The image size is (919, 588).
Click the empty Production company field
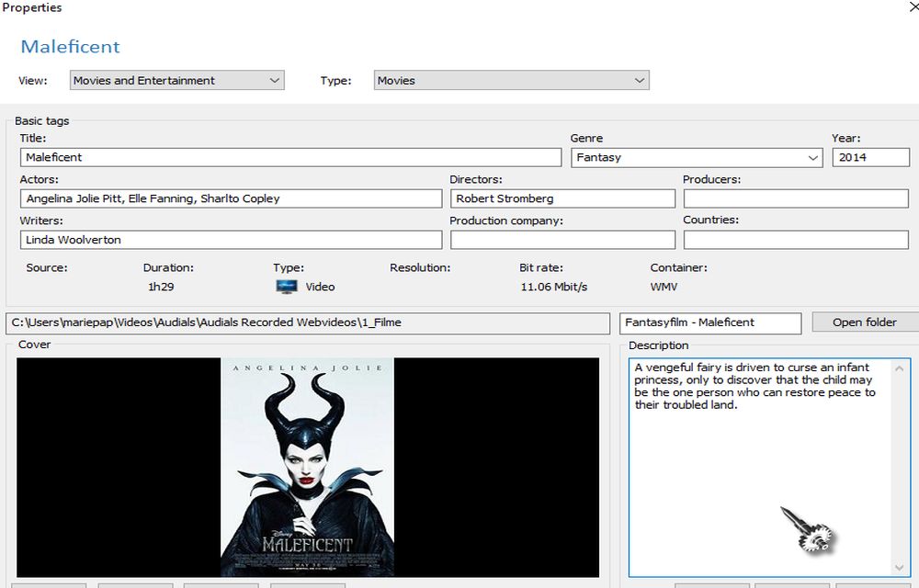[x=562, y=240]
